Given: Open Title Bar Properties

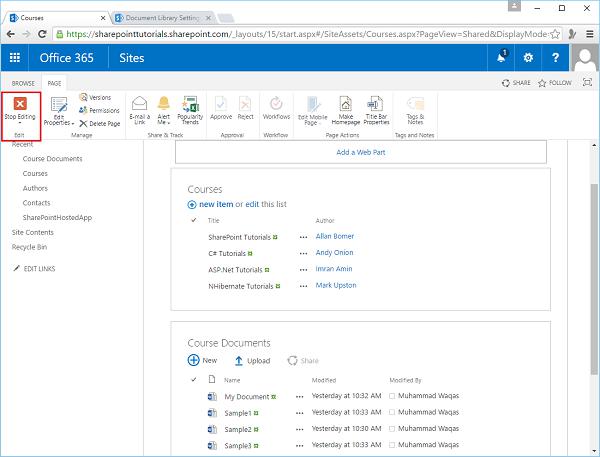Looking at the screenshot, I should coord(376,111).
